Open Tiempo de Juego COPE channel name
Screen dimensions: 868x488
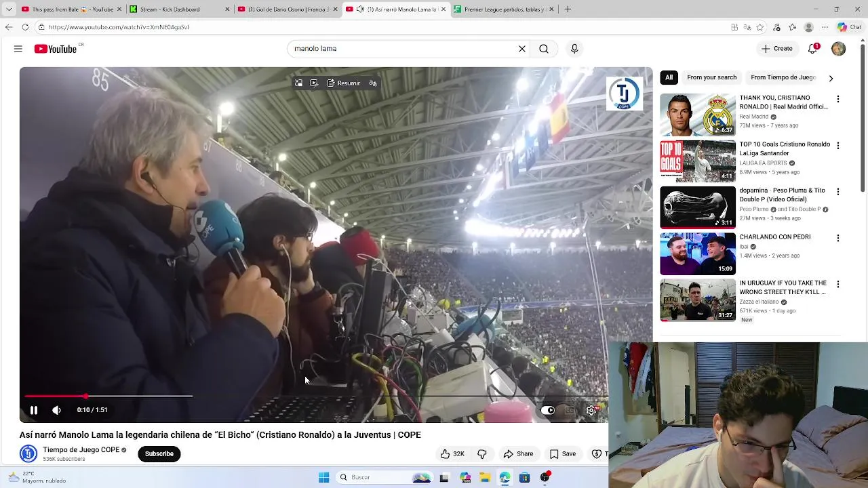[x=81, y=450]
